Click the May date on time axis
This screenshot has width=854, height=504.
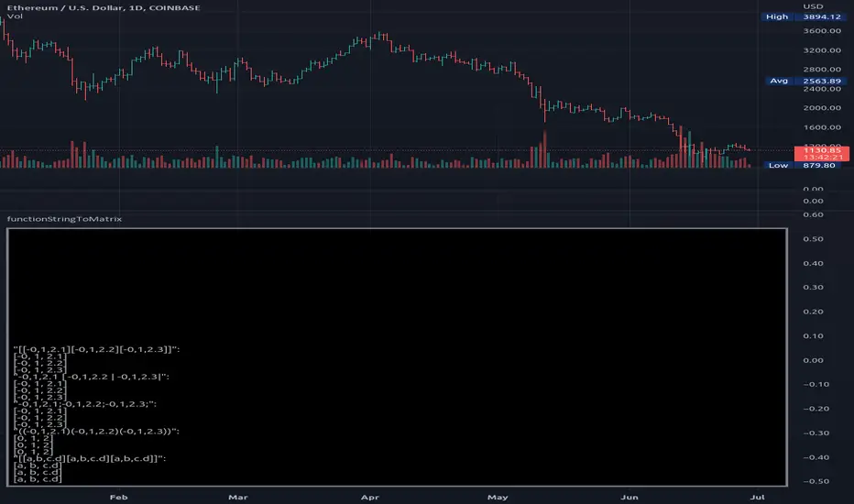click(498, 496)
